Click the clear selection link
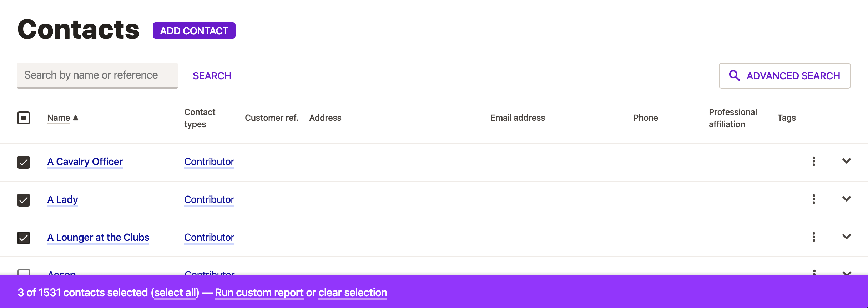This screenshot has width=868, height=308. [x=353, y=293]
